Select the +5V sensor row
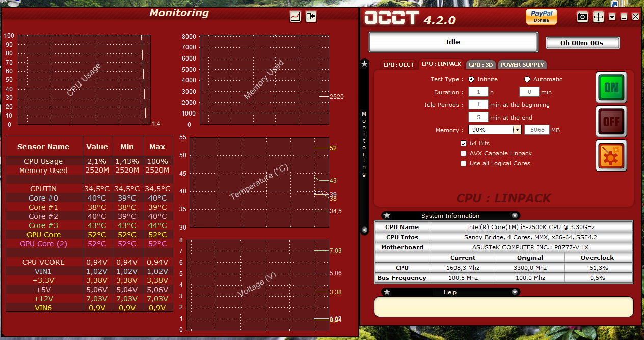Viewport: 644px width, 340px height. (x=89, y=290)
